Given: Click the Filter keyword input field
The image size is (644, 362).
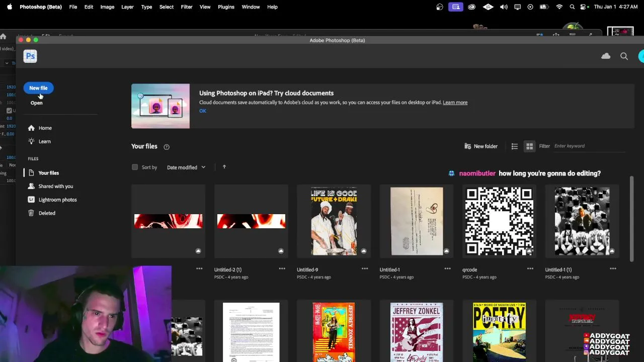Looking at the screenshot, I should tap(589, 146).
